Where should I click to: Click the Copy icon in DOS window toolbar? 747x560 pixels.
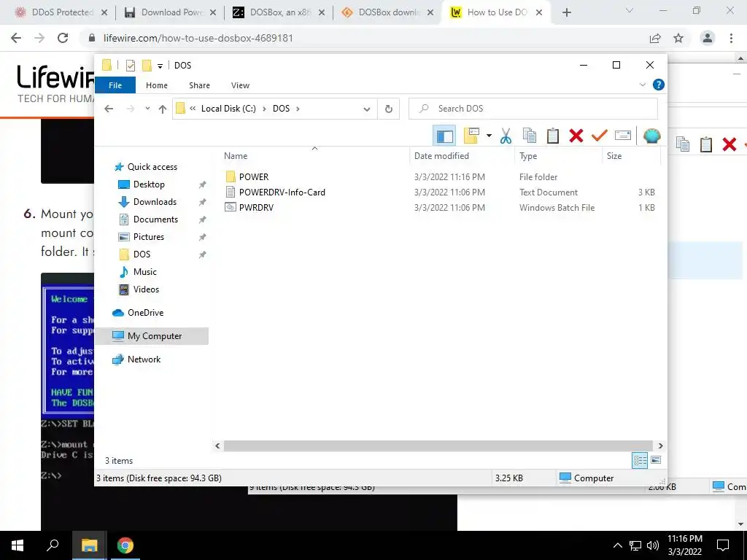click(x=530, y=136)
